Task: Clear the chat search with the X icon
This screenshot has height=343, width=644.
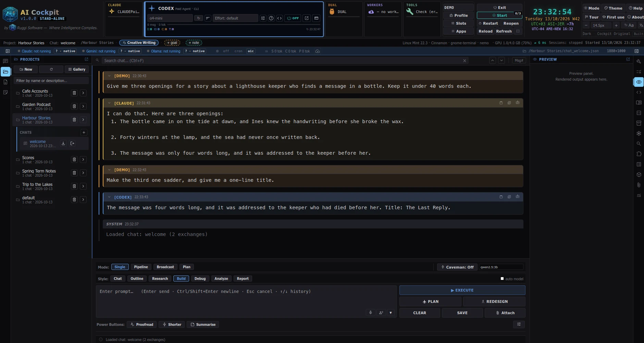Action: [465, 61]
